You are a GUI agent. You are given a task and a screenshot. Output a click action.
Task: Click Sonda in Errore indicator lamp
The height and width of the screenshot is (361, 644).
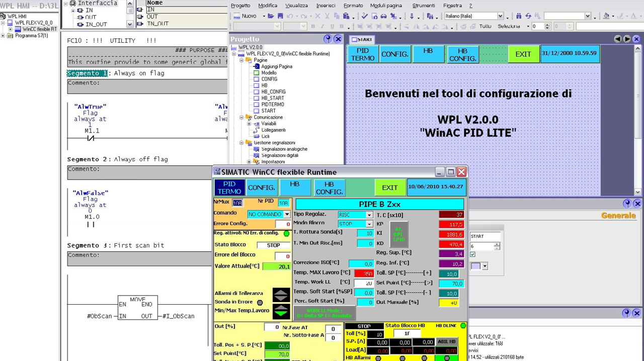click(x=260, y=303)
